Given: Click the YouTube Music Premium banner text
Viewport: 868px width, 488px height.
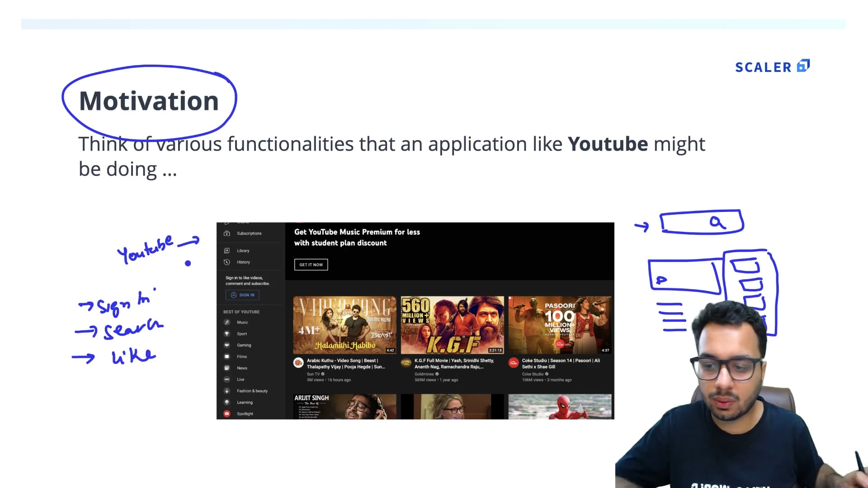Looking at the screenshot, I should 357,237.
